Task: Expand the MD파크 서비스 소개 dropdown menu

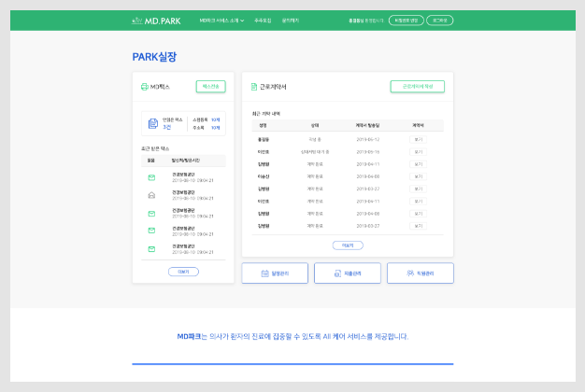Action: pos(221,20)
